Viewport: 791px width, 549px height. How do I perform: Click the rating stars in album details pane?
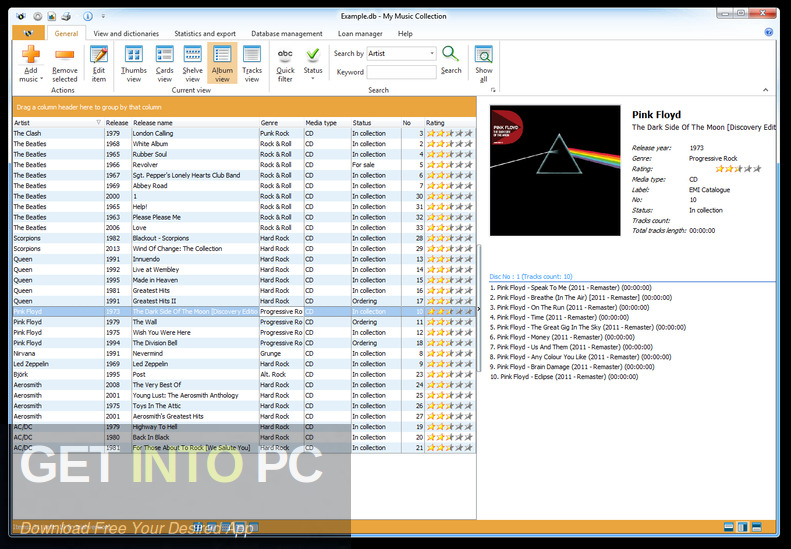(x=738, y=169)
